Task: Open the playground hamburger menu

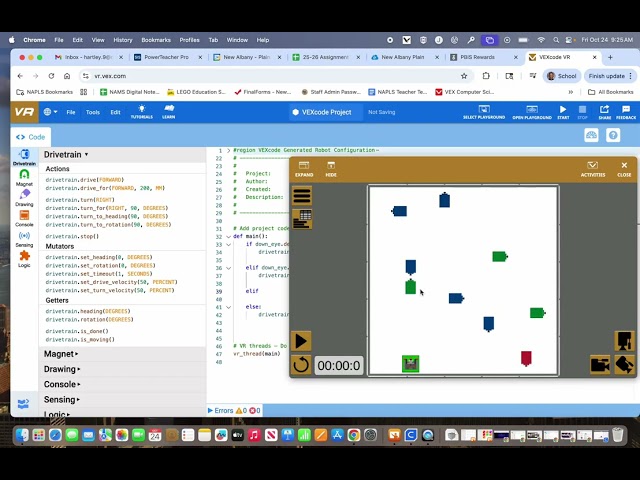Action: click(x=302, y=196)
